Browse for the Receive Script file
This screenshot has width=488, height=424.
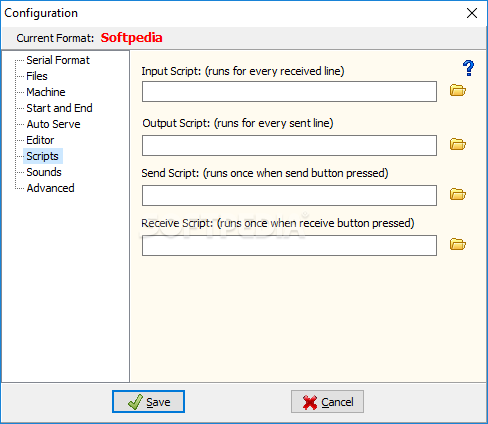pos(458,244)
